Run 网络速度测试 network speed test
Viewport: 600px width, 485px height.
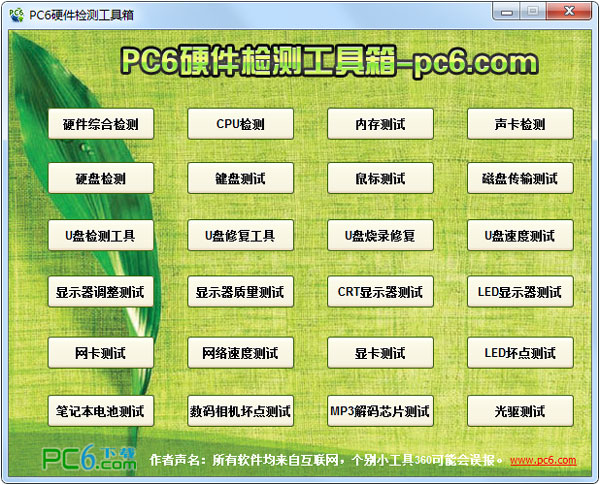240,353
